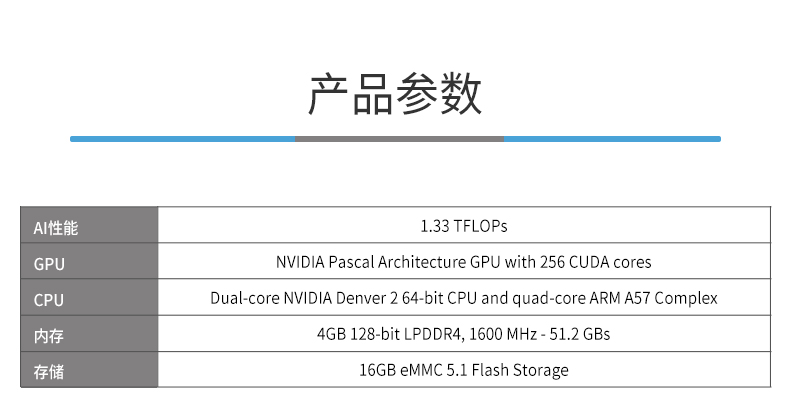
Task: Select the AI性能 row label
Action: point(56,228)
